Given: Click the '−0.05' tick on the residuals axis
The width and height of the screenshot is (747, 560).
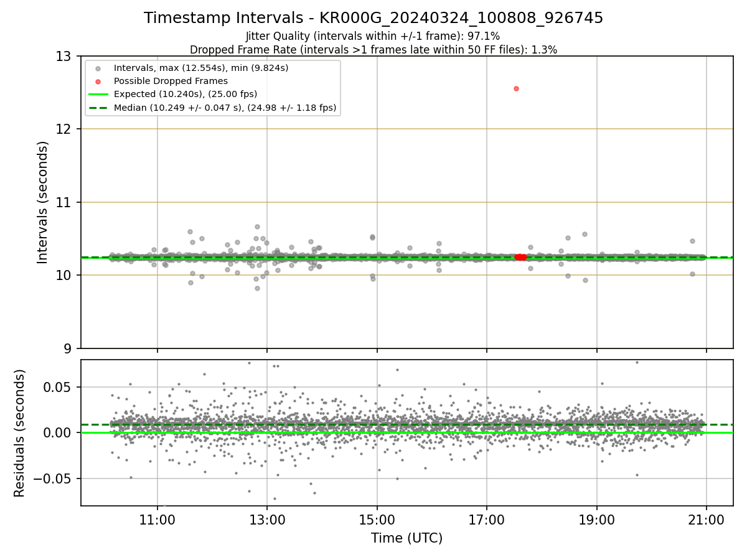Looking at the screenshot, I should click(x=53, y=479).
